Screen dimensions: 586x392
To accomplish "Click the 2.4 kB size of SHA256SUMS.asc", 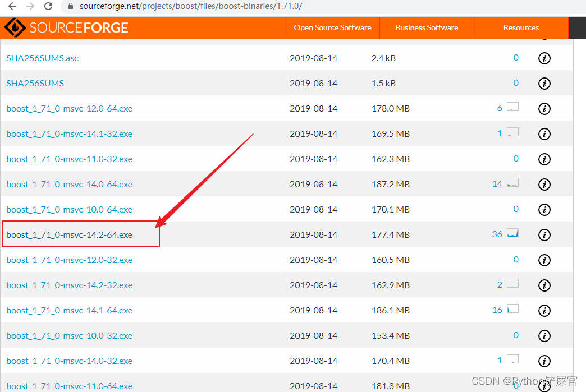I will 383,58.
